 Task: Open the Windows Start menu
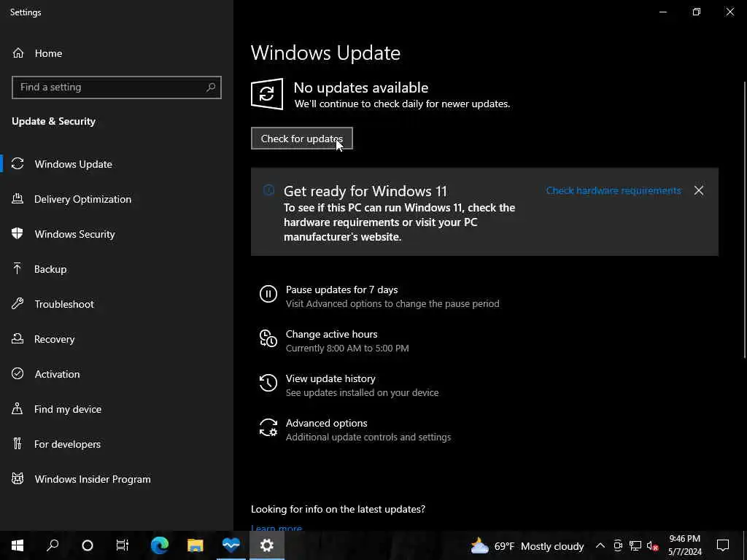pyautogui.click(x=18, y=545)
